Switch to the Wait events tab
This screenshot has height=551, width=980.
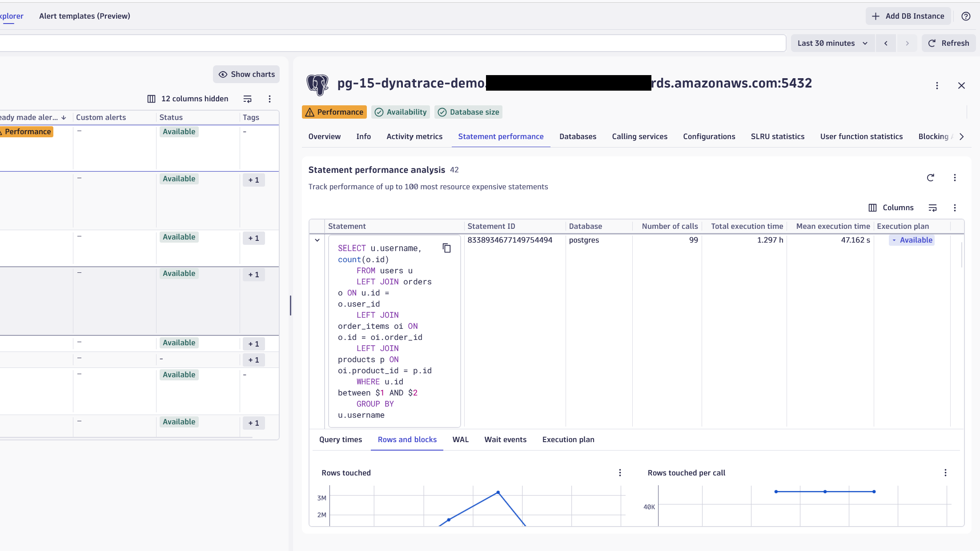[505, 439]
